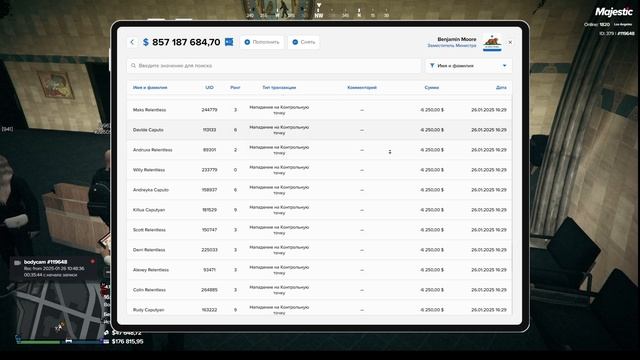The height and width of the screenshot is (360, 640).
Task: Select the Alexey Relentless row
Action: click(x=319, y=270)
